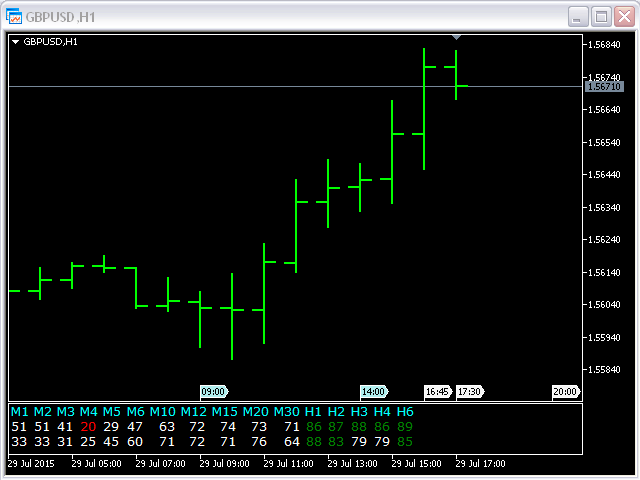Click the M3 timeframe label

tap(65, 411)
